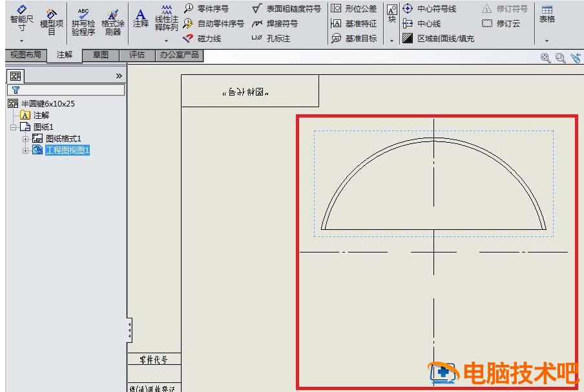Collapse the 图纸1 tree node
The image size is (584, 392).
click(x=14, y=127)
